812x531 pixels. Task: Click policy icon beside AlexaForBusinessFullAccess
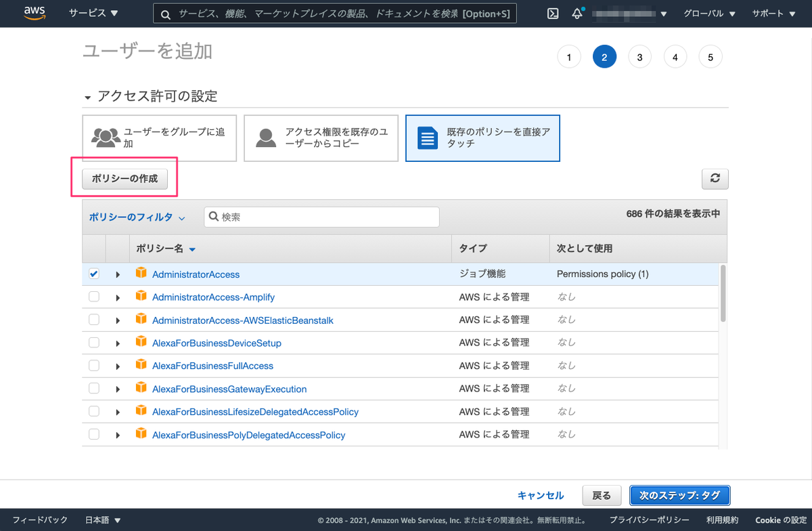pos(141,364)
